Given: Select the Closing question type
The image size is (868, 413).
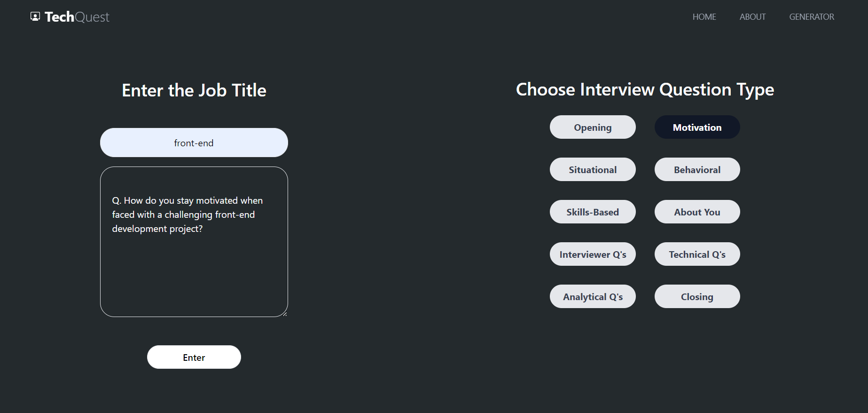Looking at the screenshot, I should click(x=697, y=297).
